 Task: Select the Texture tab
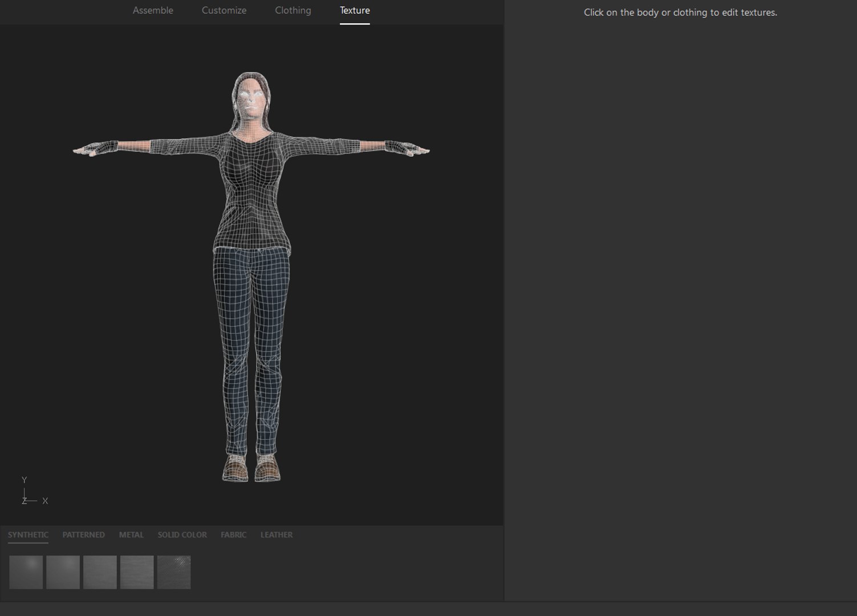[x=355, y=10]
